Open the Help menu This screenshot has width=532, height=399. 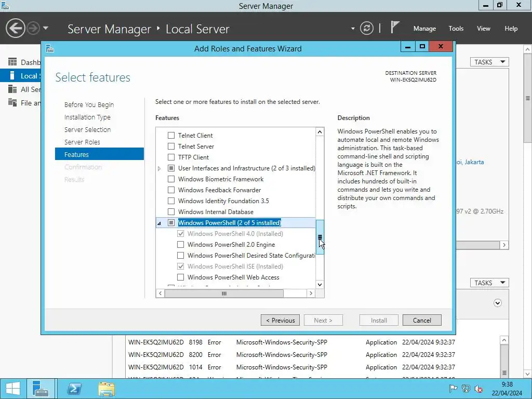coord(511,29)
